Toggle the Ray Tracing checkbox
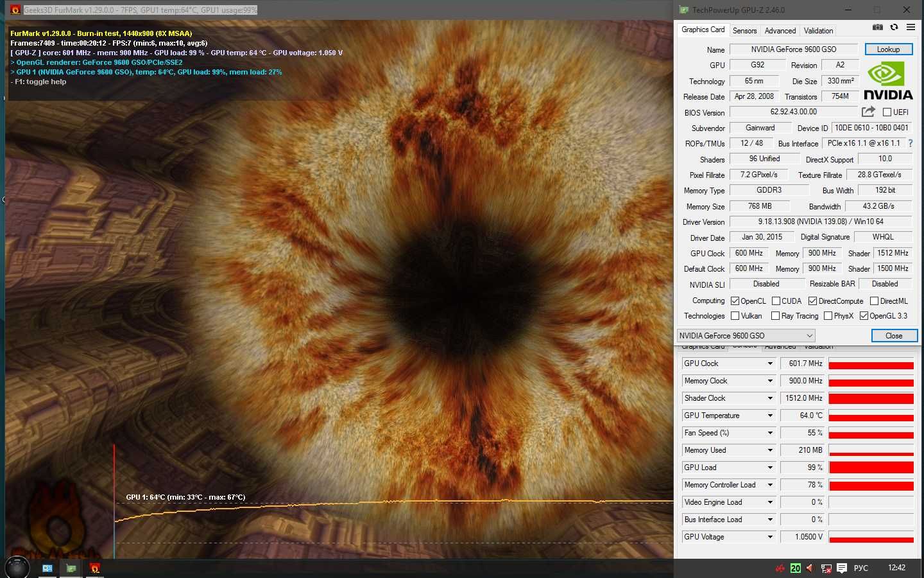The height and width of the screenshot is (578, 924). pos(775,316)
